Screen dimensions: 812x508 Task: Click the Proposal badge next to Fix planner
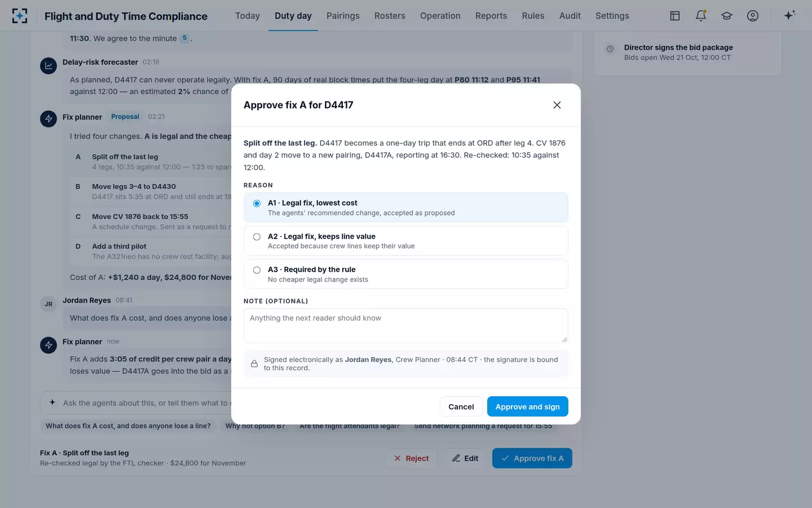point(125,117)
